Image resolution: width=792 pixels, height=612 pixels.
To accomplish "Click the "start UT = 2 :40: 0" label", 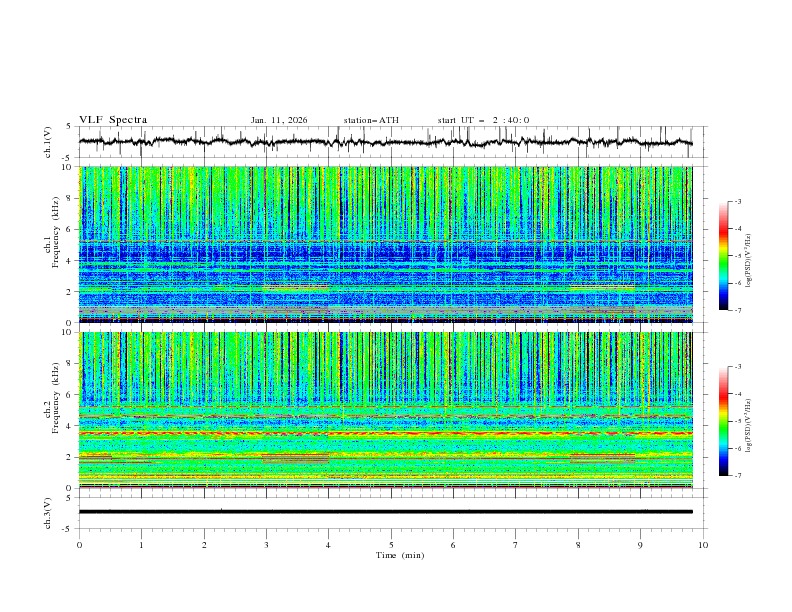I will click(483, 120).
